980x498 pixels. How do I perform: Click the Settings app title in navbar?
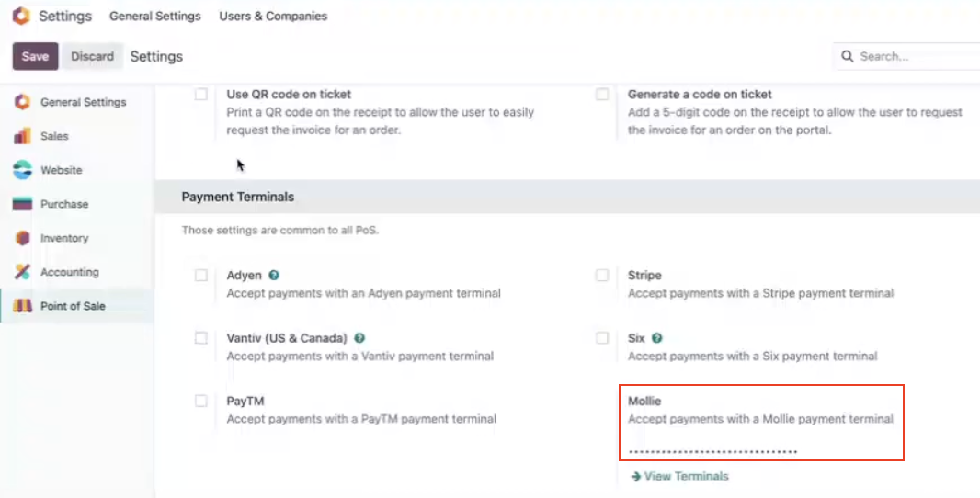coord(65,17)
